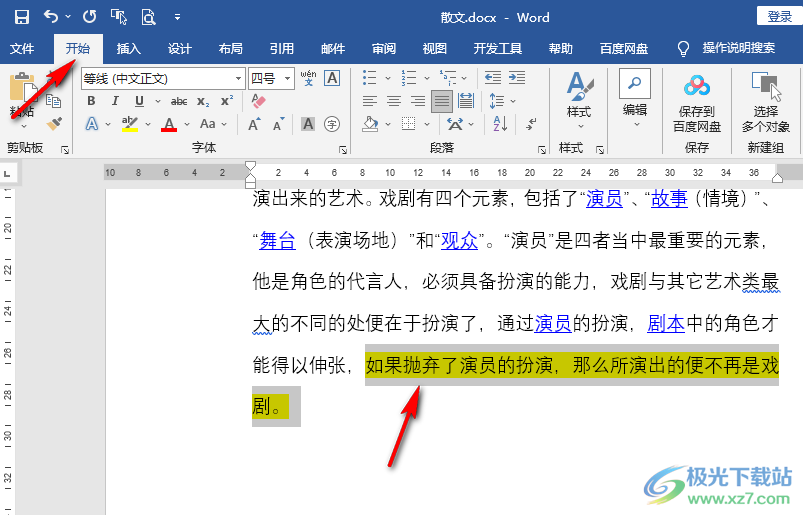Switch to the 插入 tab
803x515 pixels.
coord(129,49)
